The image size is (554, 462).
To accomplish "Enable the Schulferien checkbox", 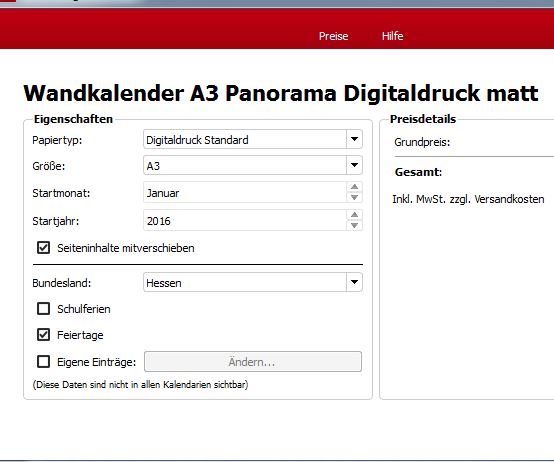I will tap(43, 308).
